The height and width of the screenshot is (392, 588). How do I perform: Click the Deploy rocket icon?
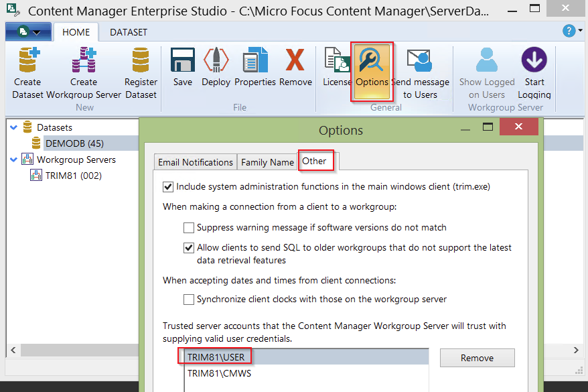216,61
